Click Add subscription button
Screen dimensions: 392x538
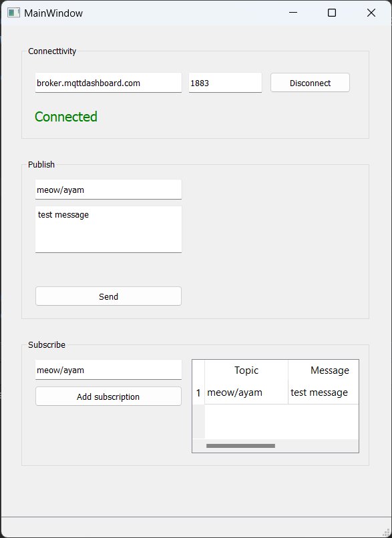(108, 396)
